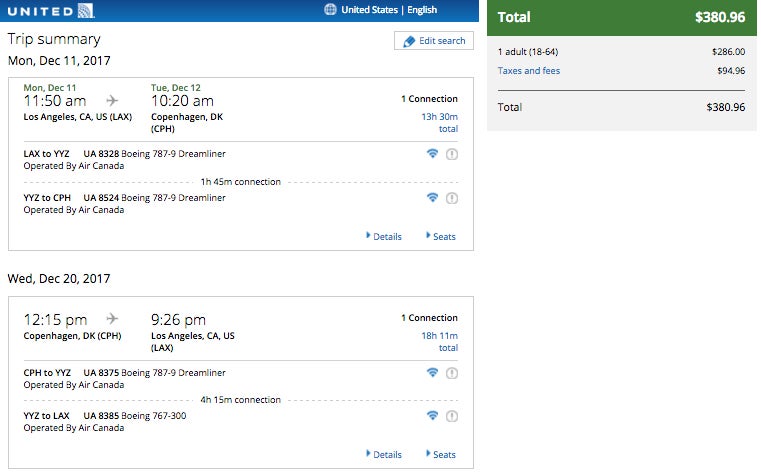Screen dimensions: 761x474
Task: Select the text 'UA 8385 Boeing 767-300'
Action: point(134,416)
